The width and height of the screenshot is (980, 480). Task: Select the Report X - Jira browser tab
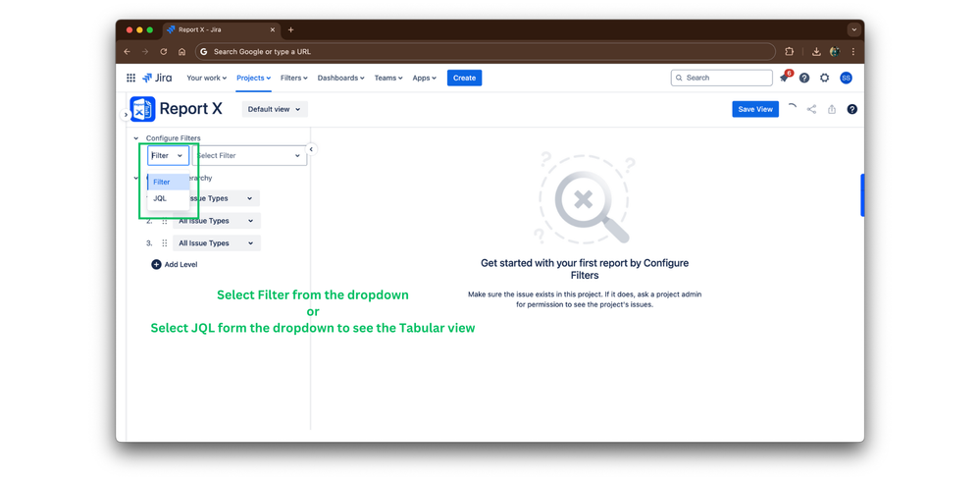(x=222, y=29)
